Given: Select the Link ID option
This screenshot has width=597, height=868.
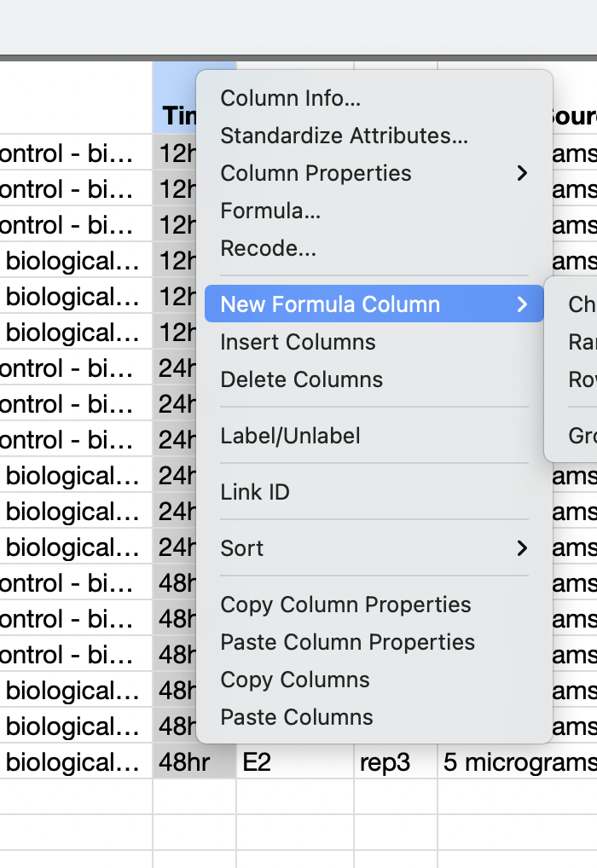Looking at the screenshot, I should pos(255,492).
